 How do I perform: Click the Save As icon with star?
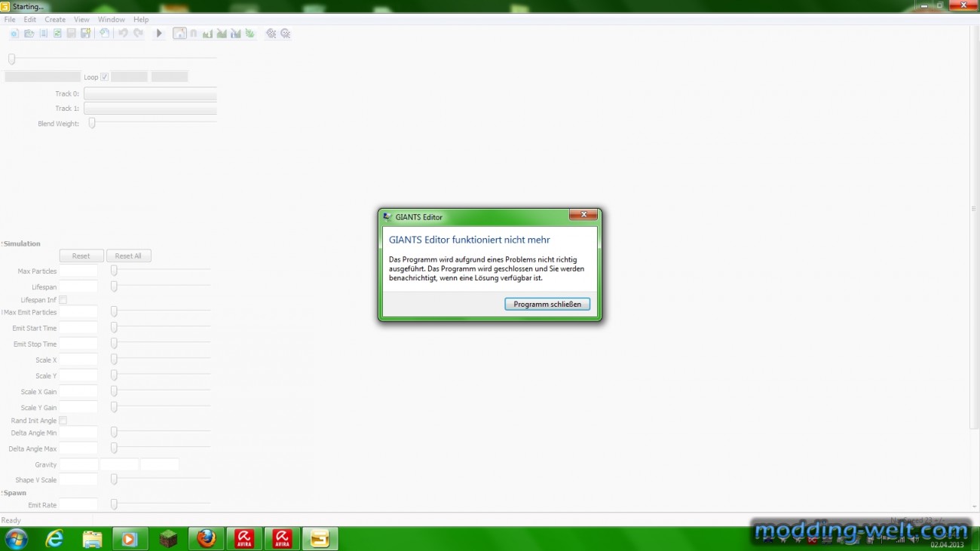click(x=85, y=33)
